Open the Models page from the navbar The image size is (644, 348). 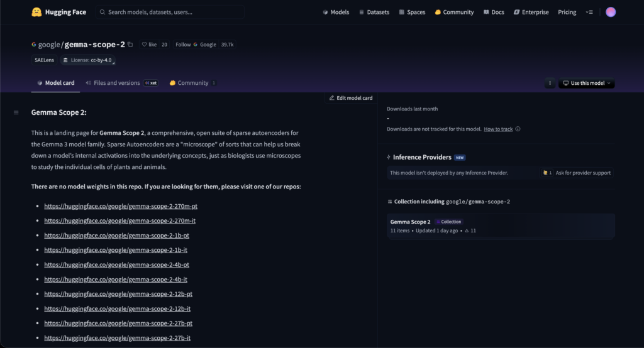pos(335,12)
